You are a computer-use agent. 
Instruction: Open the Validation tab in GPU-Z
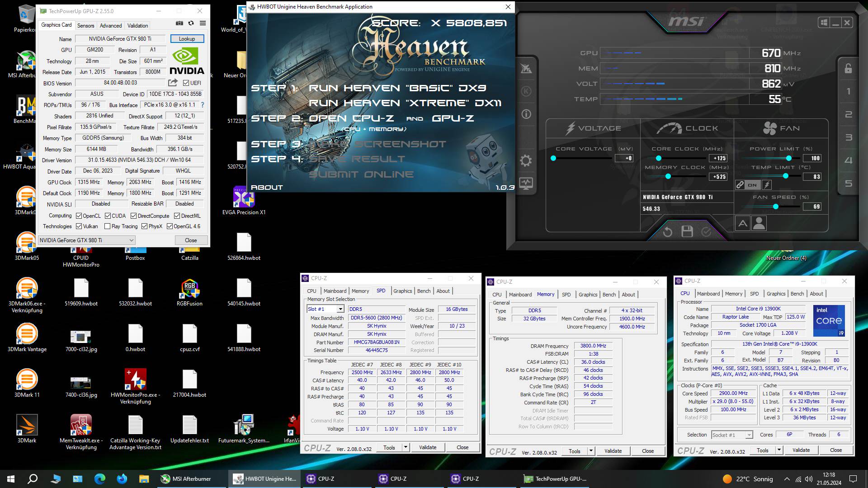[137, 26]
